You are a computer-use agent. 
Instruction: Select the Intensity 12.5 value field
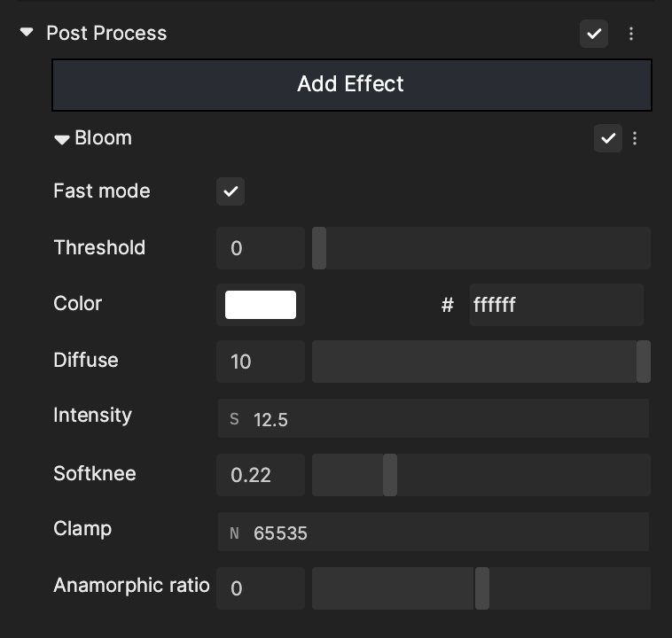(x=434, y=418)
